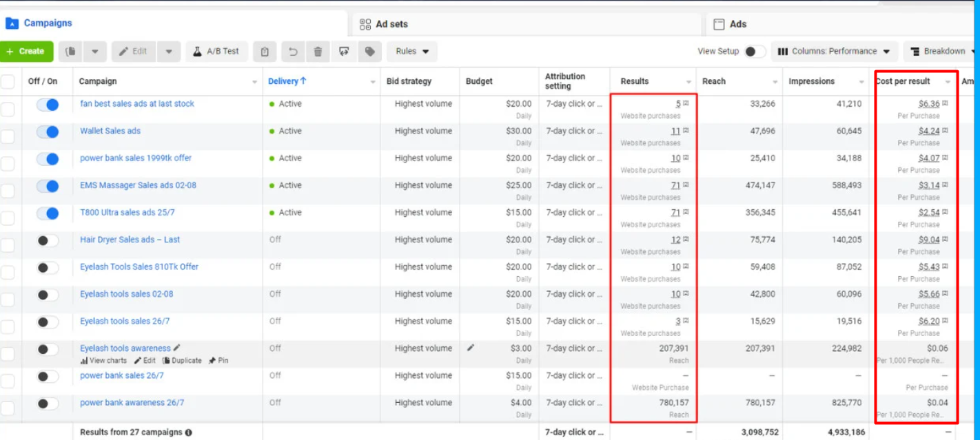980x440 pixels.
Task: Click the green Create button
Action: click(x=26, y=52)
